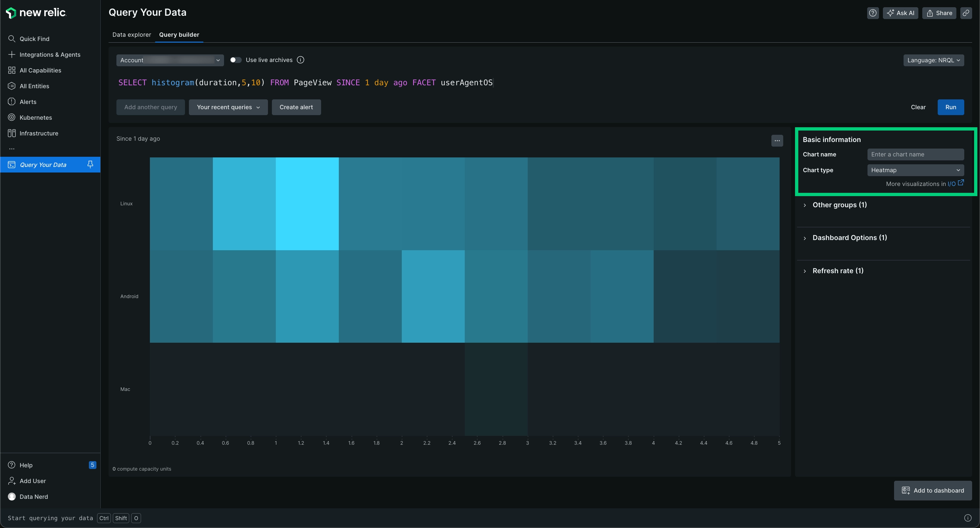This screenshot has height=528, width=980.
Task: Click the Since 1 day ago label
Action: [x=138, y=138]
